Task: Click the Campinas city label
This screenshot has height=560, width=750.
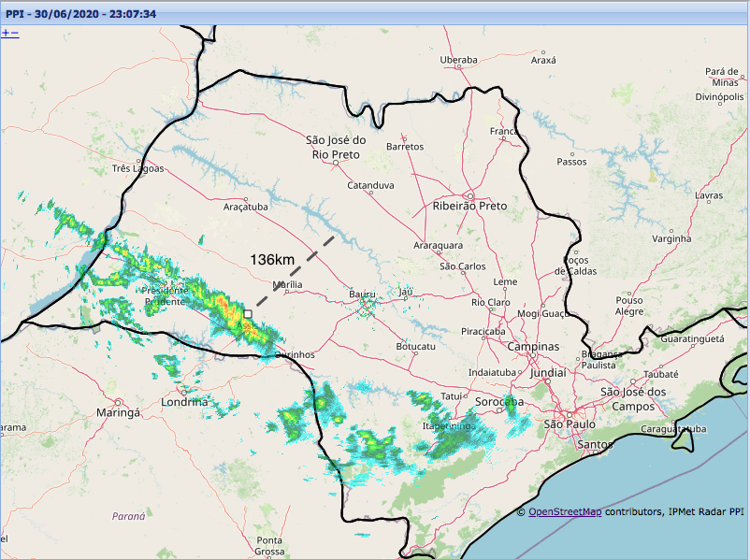Action: tap(534, 346)
